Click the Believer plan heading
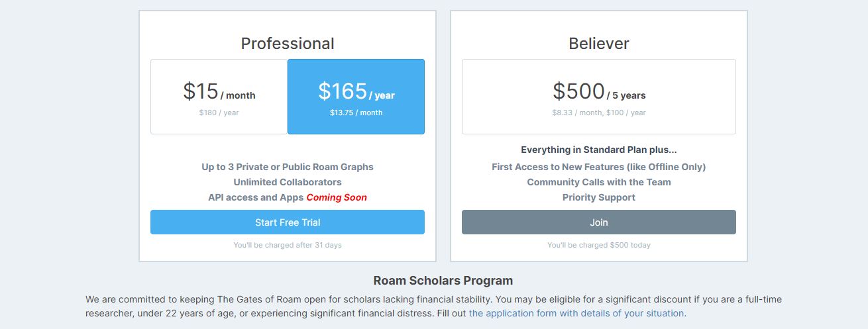 598,44
